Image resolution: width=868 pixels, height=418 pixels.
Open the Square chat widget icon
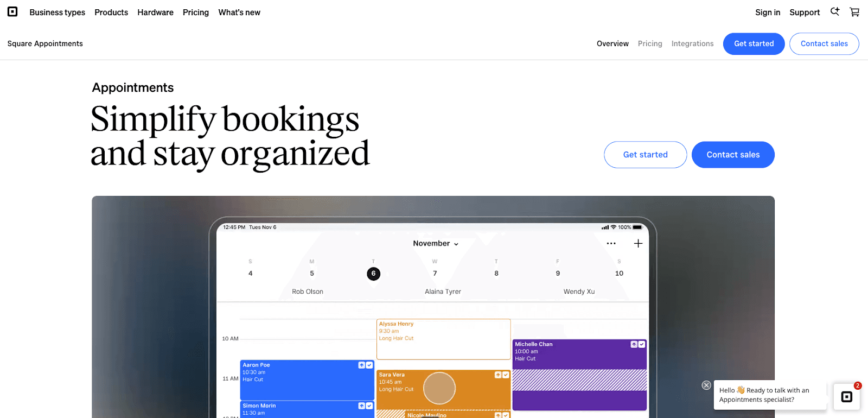(847, 397)
